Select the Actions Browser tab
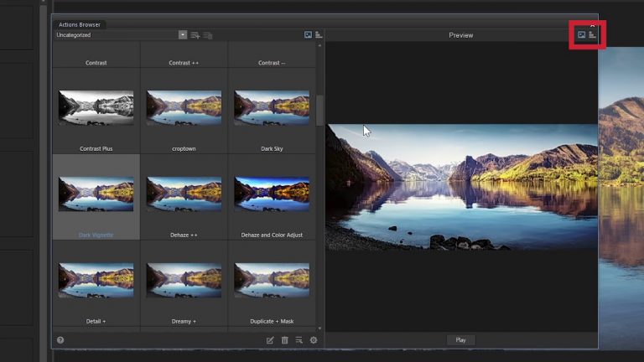The height and width of the screenshot is (362, 644). pos(80,25)
